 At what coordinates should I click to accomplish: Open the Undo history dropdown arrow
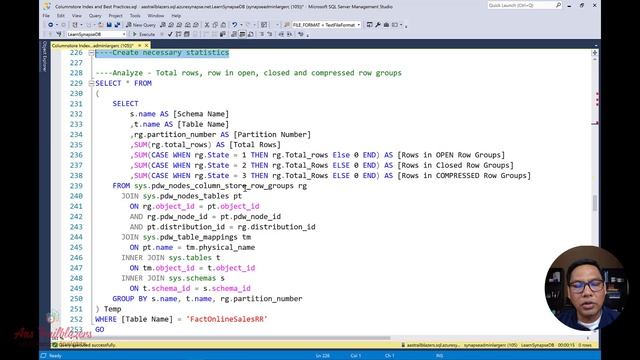(241, 25)
